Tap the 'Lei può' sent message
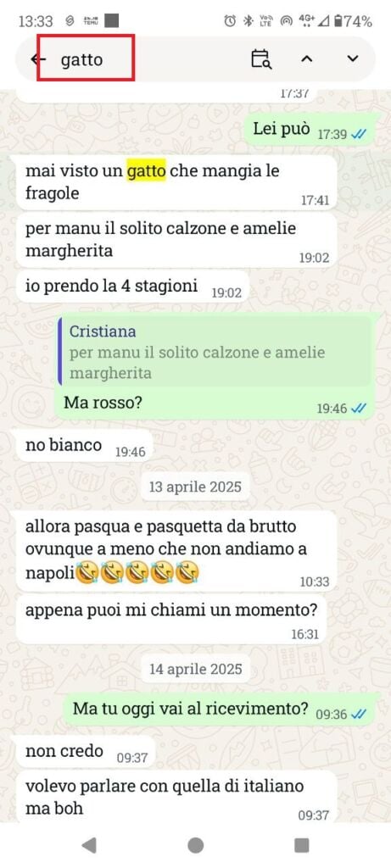Image resolution: width=391 pixels, height=868 pixels. point(309,130)
